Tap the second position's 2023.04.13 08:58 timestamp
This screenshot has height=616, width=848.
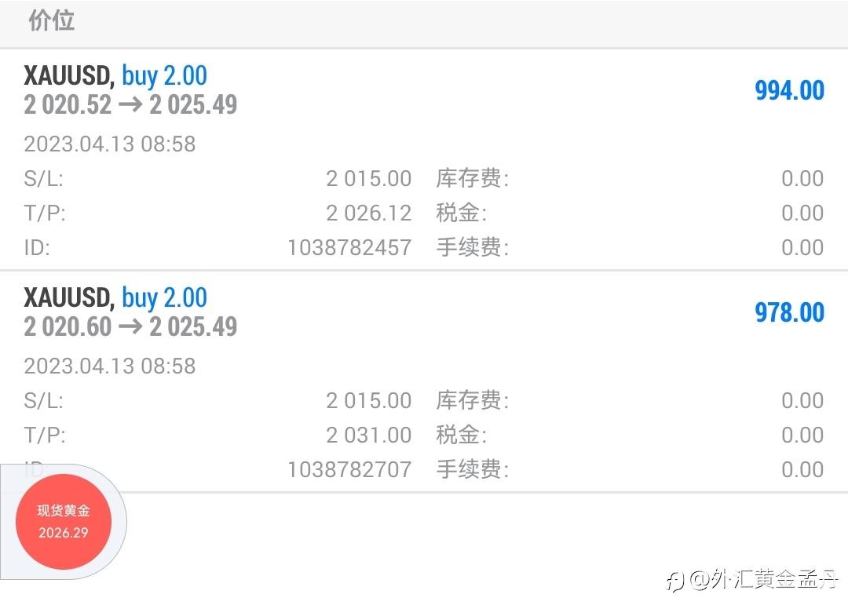pyautogui.click(x=110, y=366)
